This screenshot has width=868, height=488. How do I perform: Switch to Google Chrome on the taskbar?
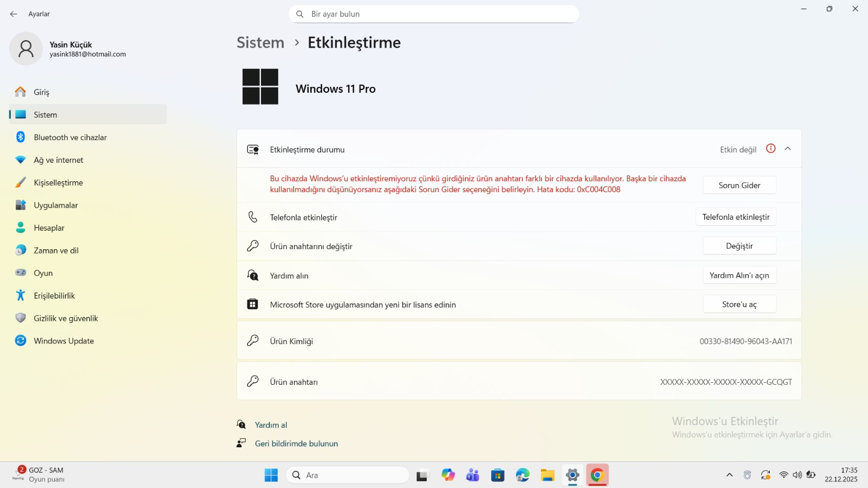click(597, 475)
